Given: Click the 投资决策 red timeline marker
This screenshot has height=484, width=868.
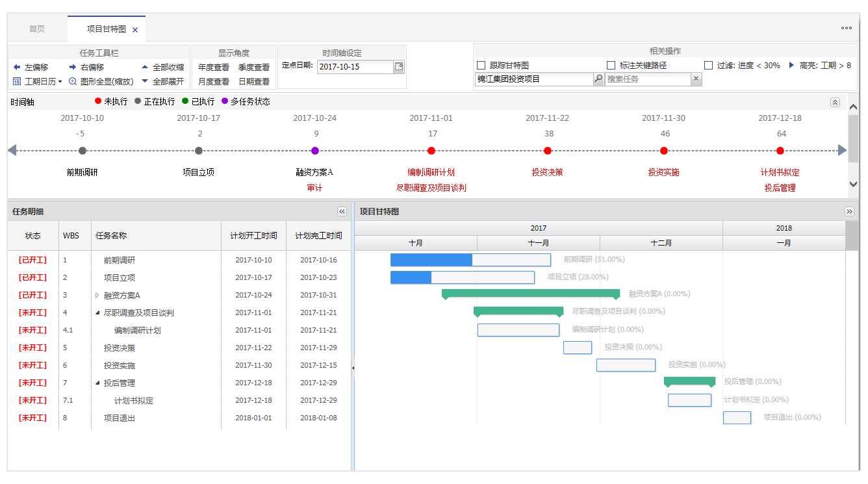Looking at the screenshot, I should (548, 151).
